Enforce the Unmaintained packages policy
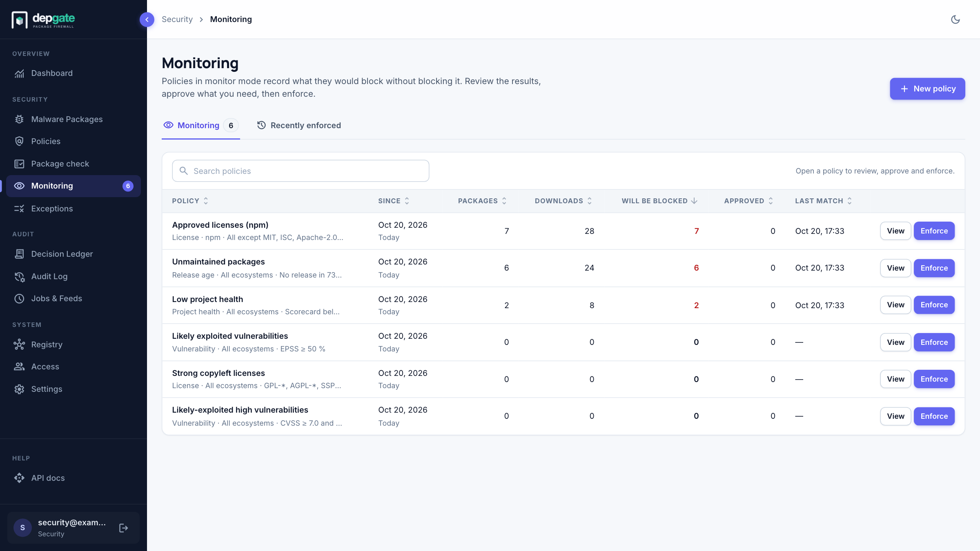Screen dimensions: 980x551 tap(934, 268)
